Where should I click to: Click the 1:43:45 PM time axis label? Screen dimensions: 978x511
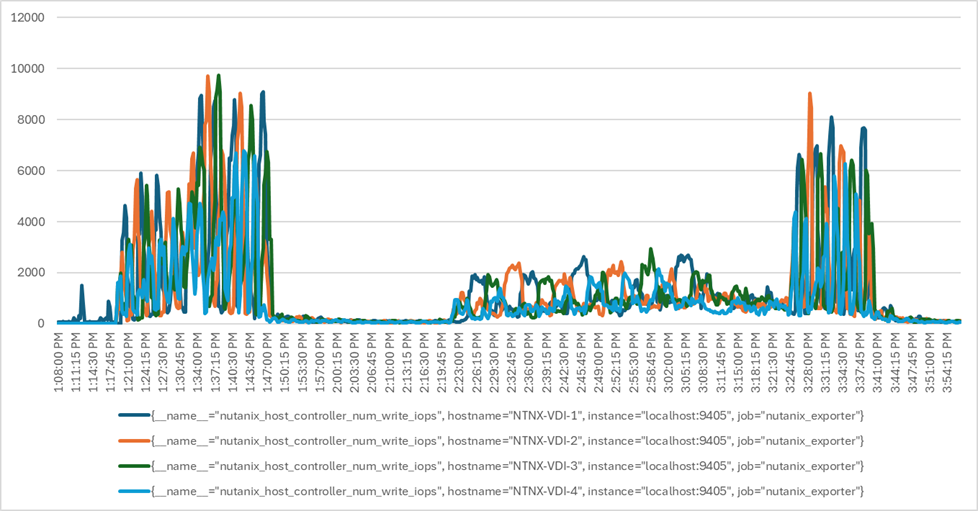(251, 363)
